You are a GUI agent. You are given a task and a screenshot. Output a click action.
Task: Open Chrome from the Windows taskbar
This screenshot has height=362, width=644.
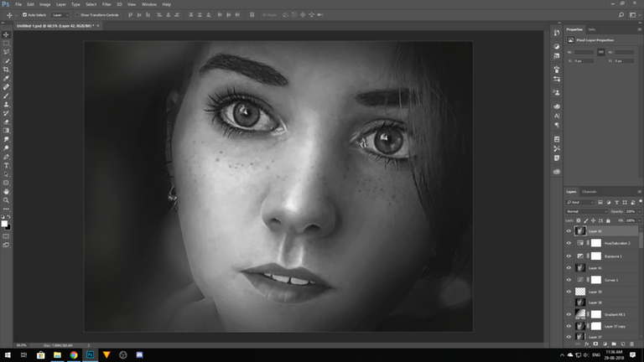pyautogui.click(x=74, y=355)
